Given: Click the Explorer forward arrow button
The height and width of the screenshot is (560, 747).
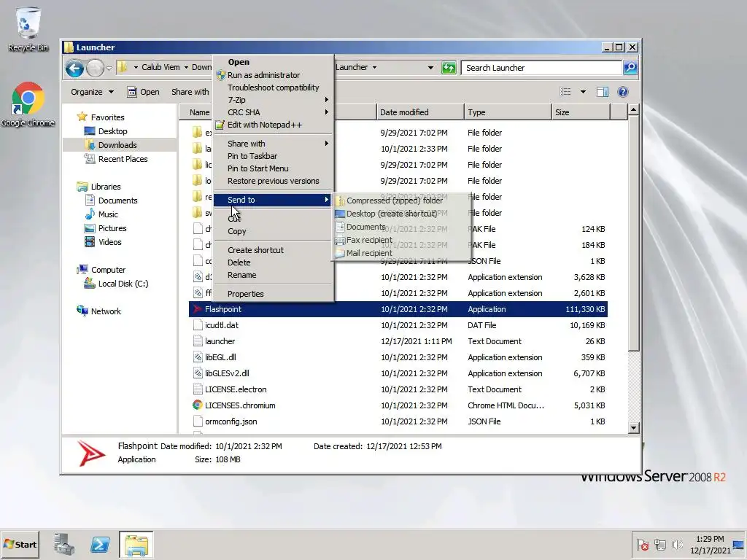Looking at the screenshot, I should click(95, 68).
